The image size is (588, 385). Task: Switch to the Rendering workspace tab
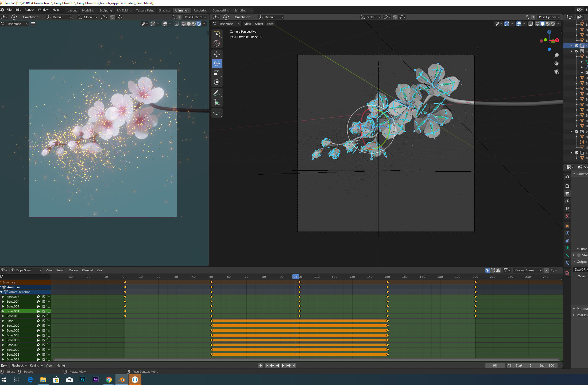click(x=200, y=10)
